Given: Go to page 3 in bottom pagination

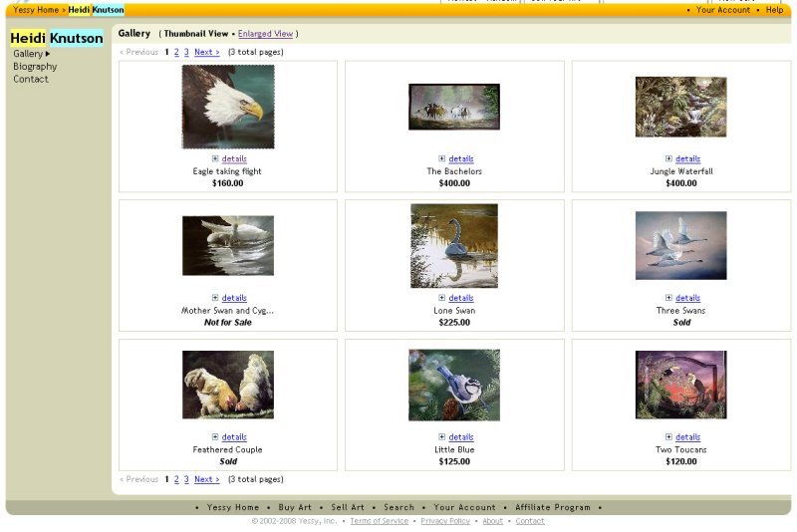Looking at the screenshot, I should click(x=186, y=479).
